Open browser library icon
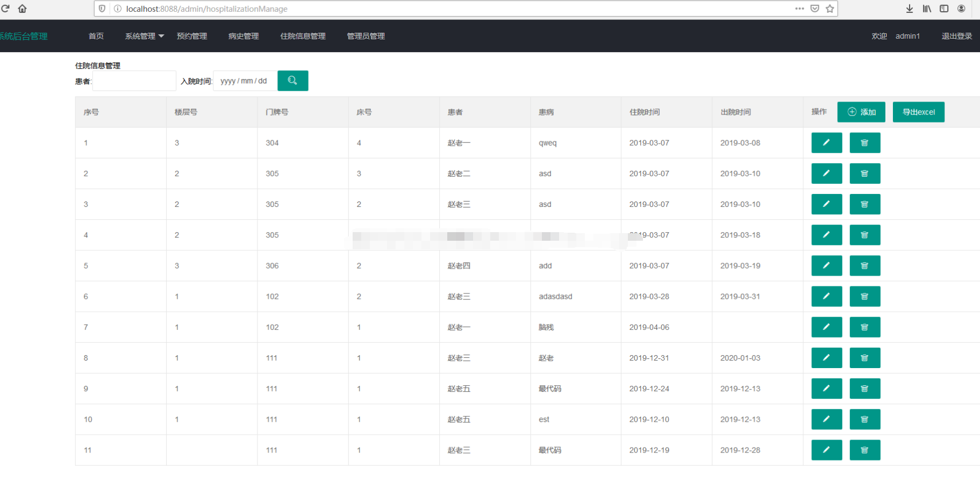This screenshot has height=489, width=980. click(x=927, y=9)
